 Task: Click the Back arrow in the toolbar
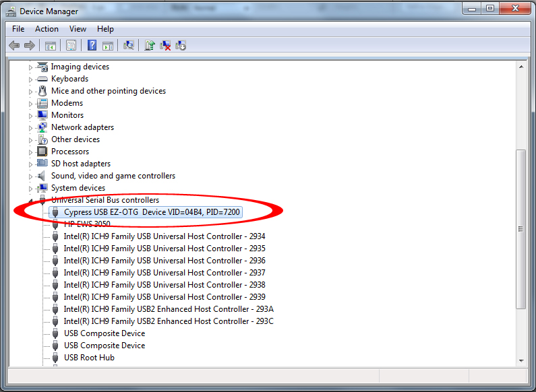click(14, 45)
